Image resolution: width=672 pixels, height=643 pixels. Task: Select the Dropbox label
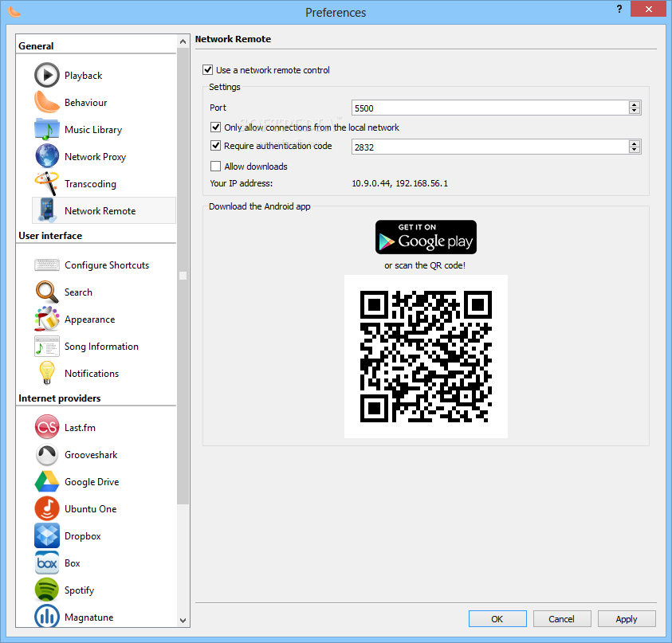tap(82, 536)
